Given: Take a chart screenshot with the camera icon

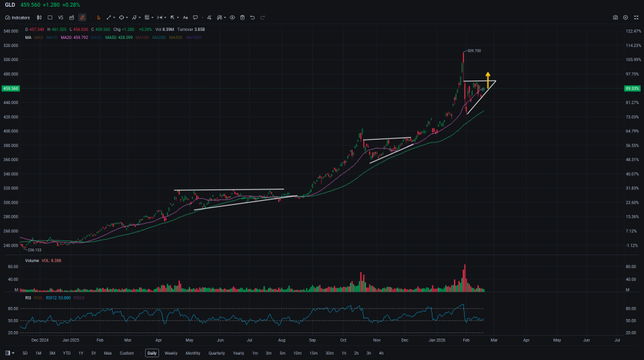Looking at the screenshot, I should (x=615, y=17).
